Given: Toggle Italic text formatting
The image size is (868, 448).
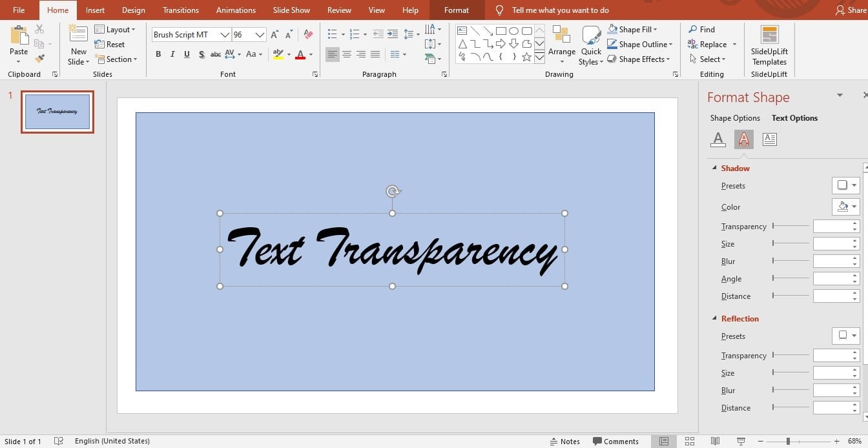Looking at the screenshot, I should 172,55.
